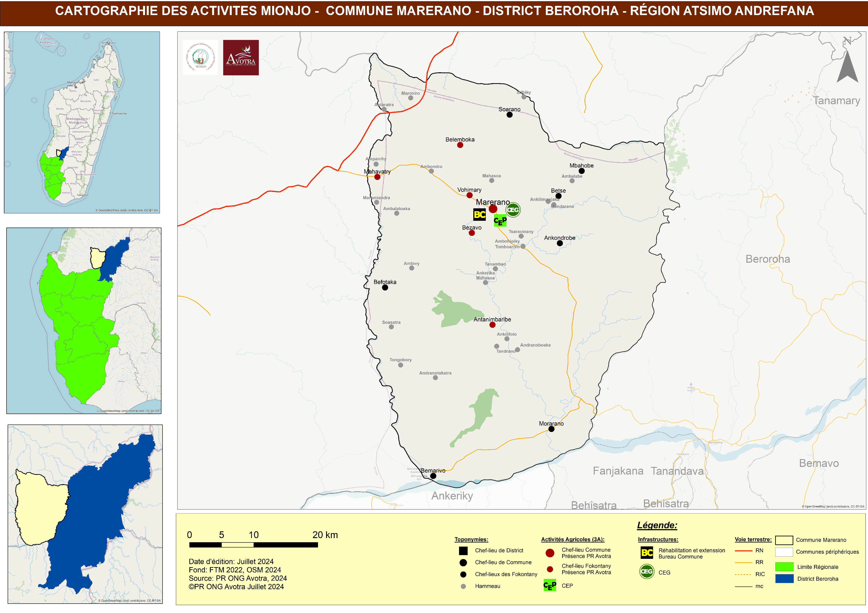
Task: Click the red Belemboka fokontany marker
Action: click(460, 145)
